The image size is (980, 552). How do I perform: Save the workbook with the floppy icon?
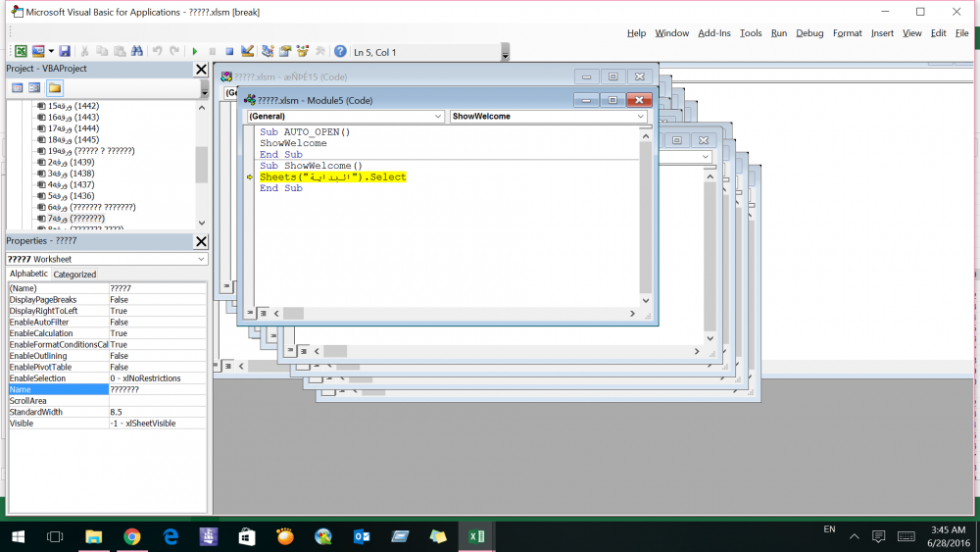[x=65, y=51]
